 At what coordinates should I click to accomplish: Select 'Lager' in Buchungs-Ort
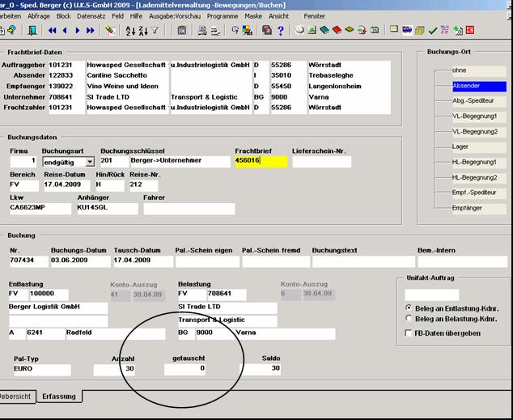coord(479,146)
